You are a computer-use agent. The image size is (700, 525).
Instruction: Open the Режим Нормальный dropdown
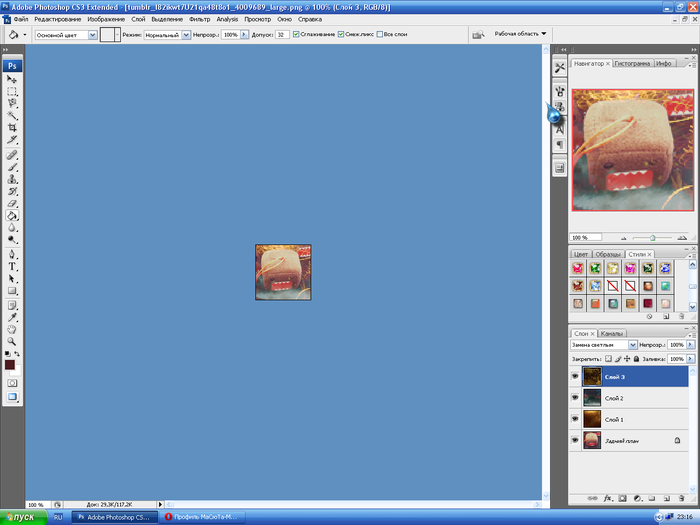pyautogui.click(x=186, y=35)
